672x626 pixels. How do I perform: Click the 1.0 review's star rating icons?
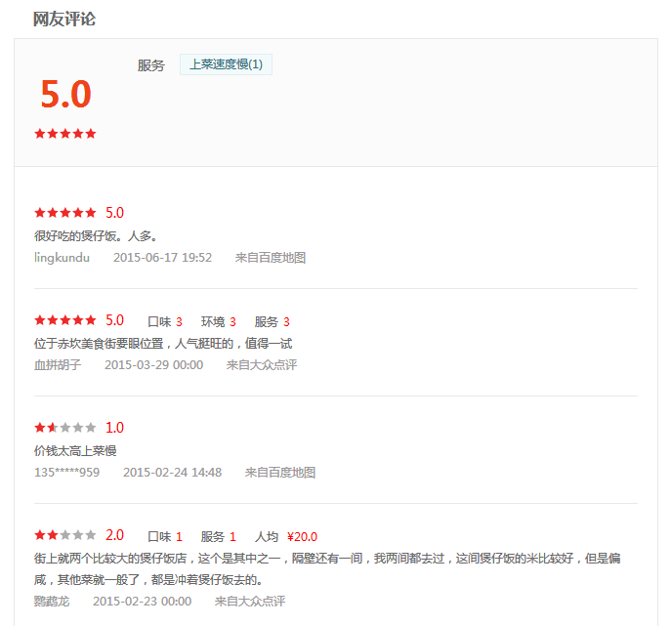click(65, 428)
